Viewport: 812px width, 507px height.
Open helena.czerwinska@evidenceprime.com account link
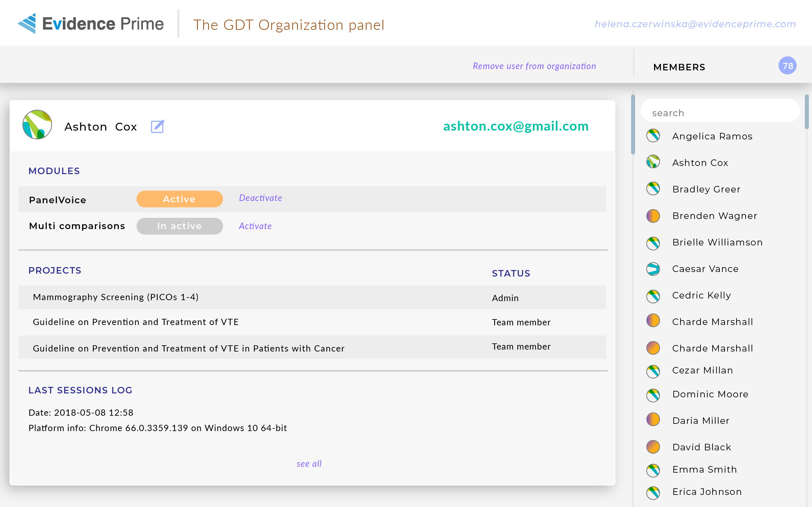coord(695,24)
